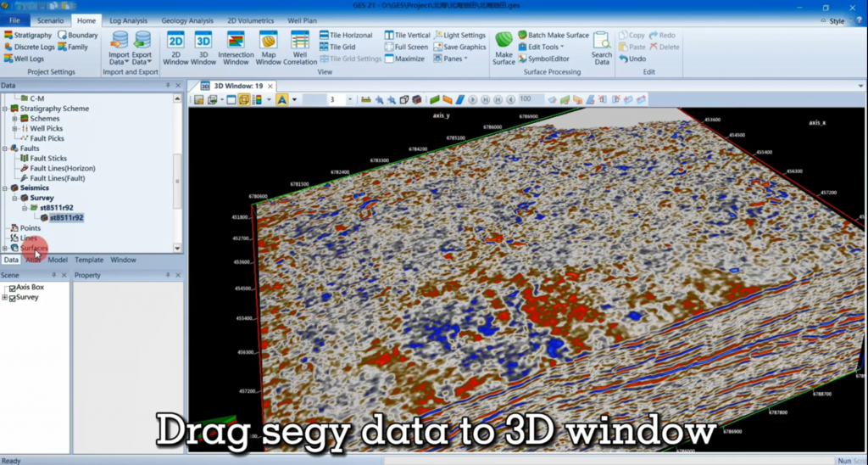Click the 100 speed field in 3D toolbar
868x465 pixels.
(x=531, y=99)
